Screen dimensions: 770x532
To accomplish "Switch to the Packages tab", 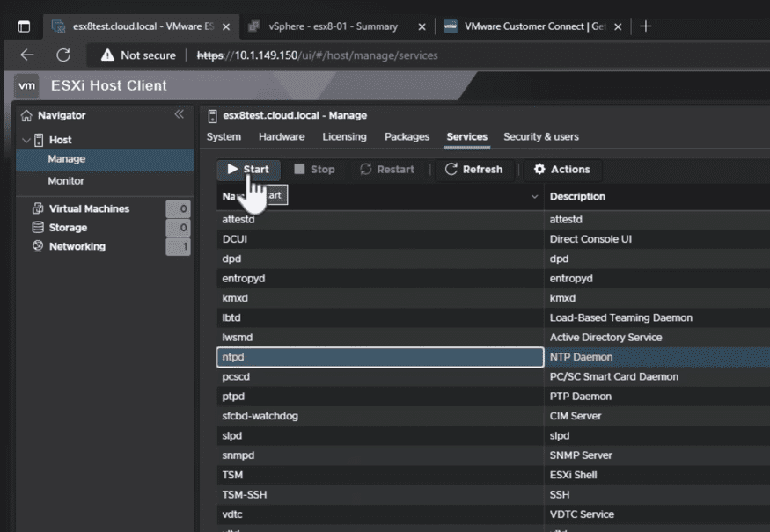I will click(407, 137).
